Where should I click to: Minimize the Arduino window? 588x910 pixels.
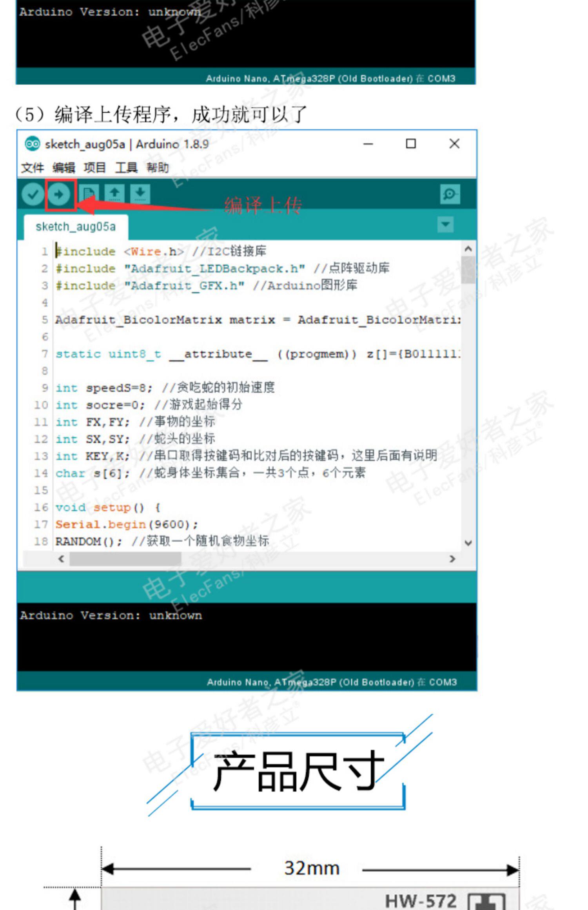tap(368, 144)
